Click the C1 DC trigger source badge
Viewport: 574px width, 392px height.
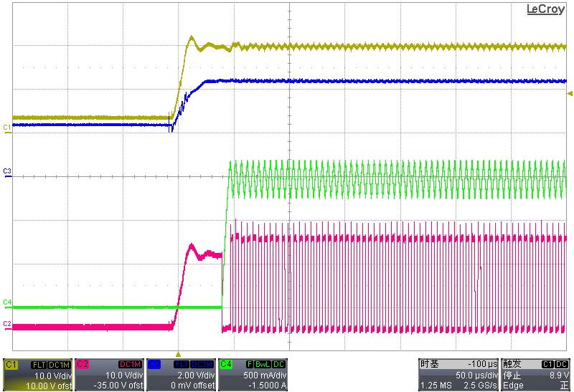pos(554,365)
